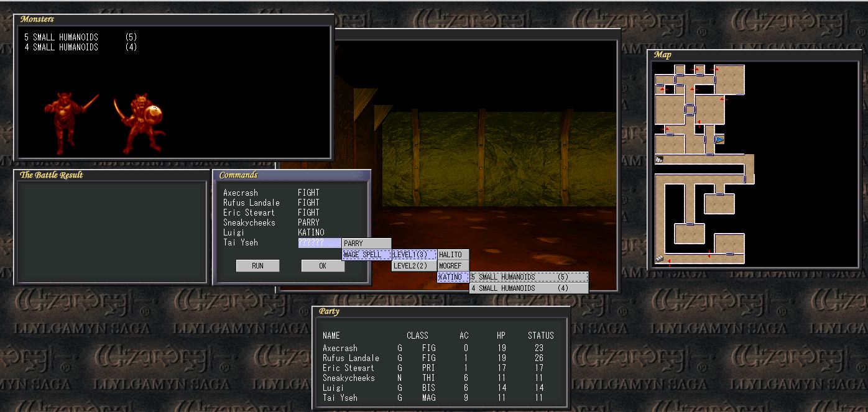Click the Map panel title
The image size is (868, 412).
pyautogui.click(x=662, y=55)
